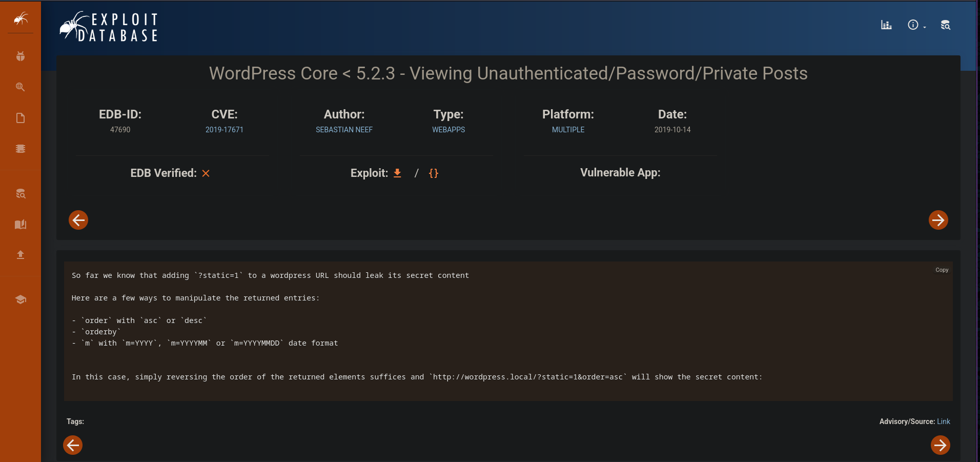The width and height of the screenshot is (980, 462).
Task: View raw exploit with curly braces icon
Action: (x=434, y=173)
